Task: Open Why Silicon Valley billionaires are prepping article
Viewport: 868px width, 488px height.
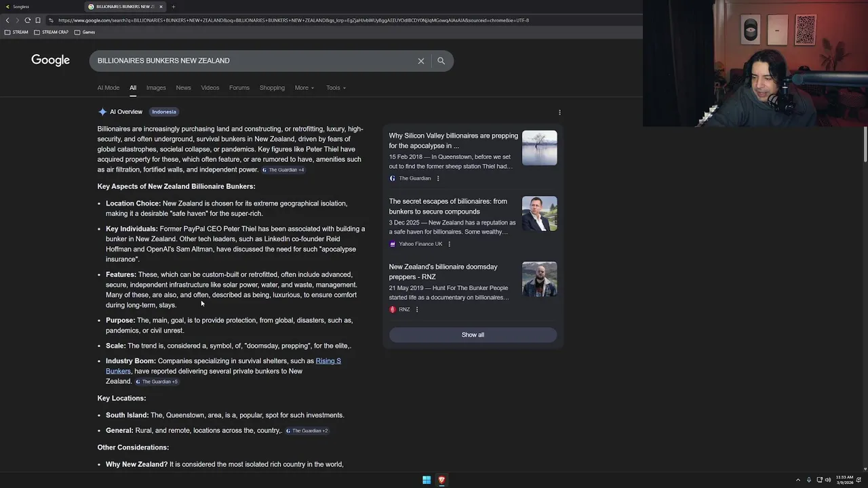Action: (453, 140)
